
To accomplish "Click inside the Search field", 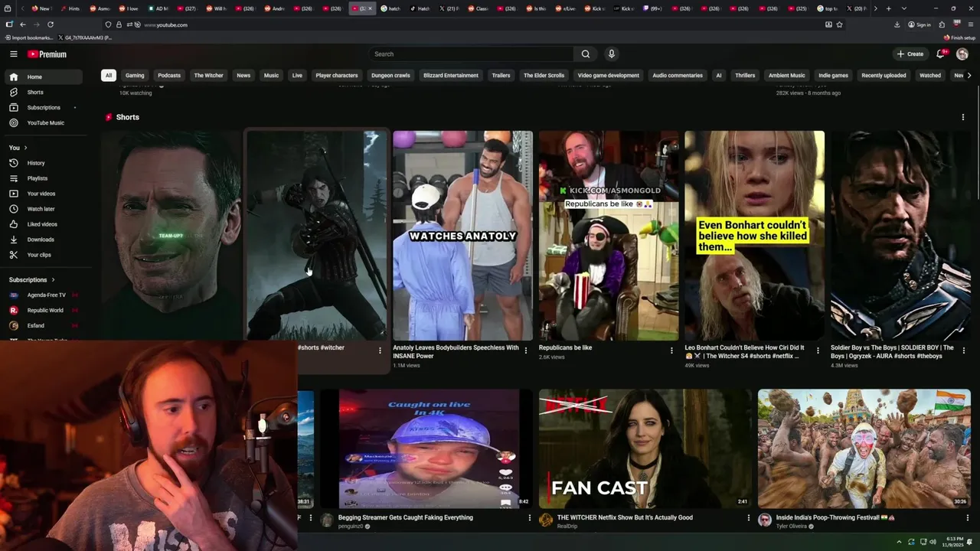I will pos(471,54).
